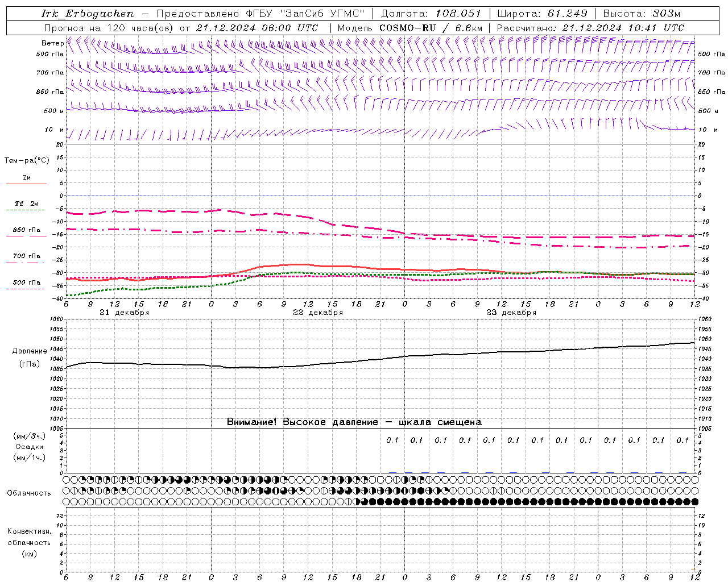The width and height of the screenshot is (728, 582).
Task: Click the Давление pressure panel label
Action: click(29, 351)
